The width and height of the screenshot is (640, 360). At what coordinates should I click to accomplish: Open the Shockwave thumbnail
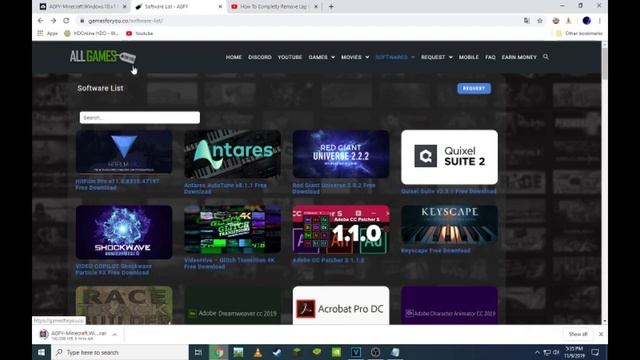(124, 232)
